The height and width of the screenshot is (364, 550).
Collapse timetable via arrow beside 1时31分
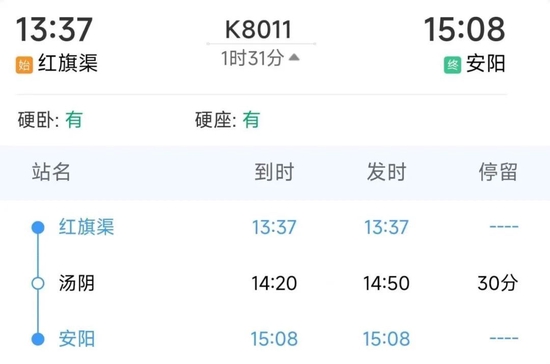(x=294, y=57)
